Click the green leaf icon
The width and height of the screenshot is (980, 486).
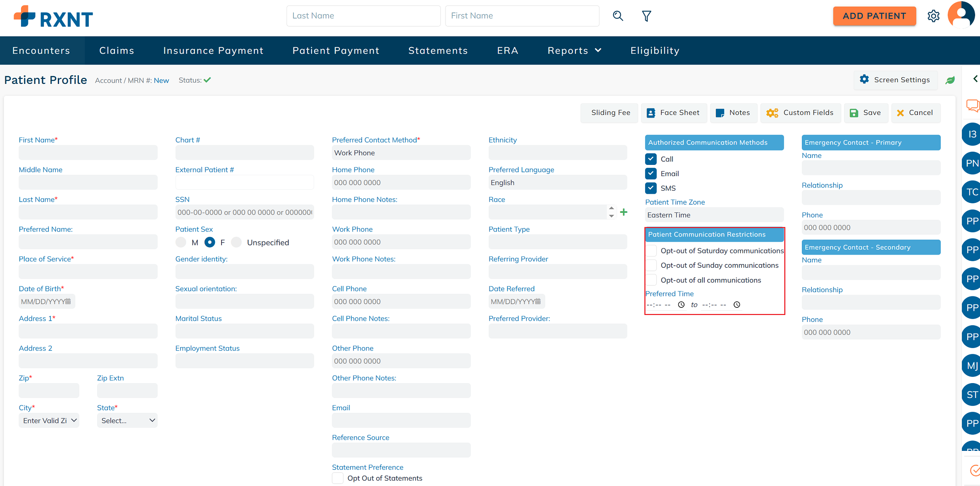tap(950, 80)
